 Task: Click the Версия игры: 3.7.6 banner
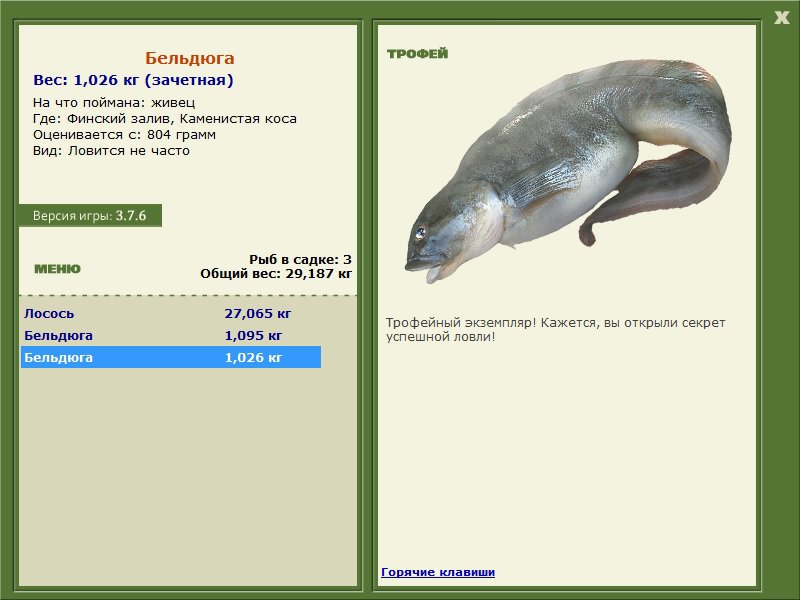pos(90,215)
